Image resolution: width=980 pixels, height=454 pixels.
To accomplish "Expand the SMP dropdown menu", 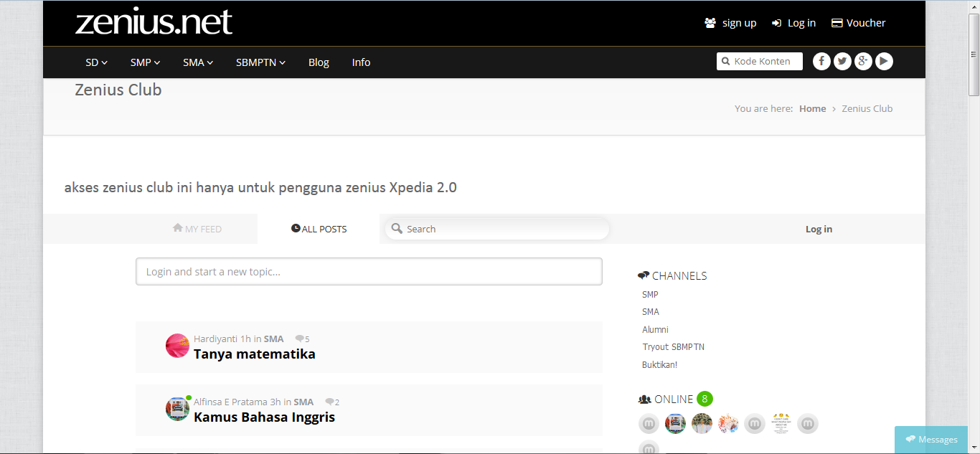I will pos(145,62).
